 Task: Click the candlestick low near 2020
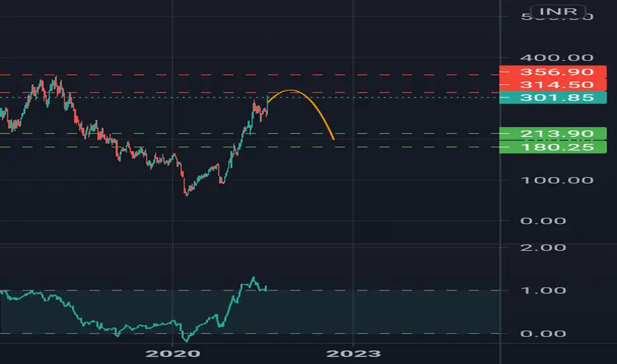click(187, 195)
